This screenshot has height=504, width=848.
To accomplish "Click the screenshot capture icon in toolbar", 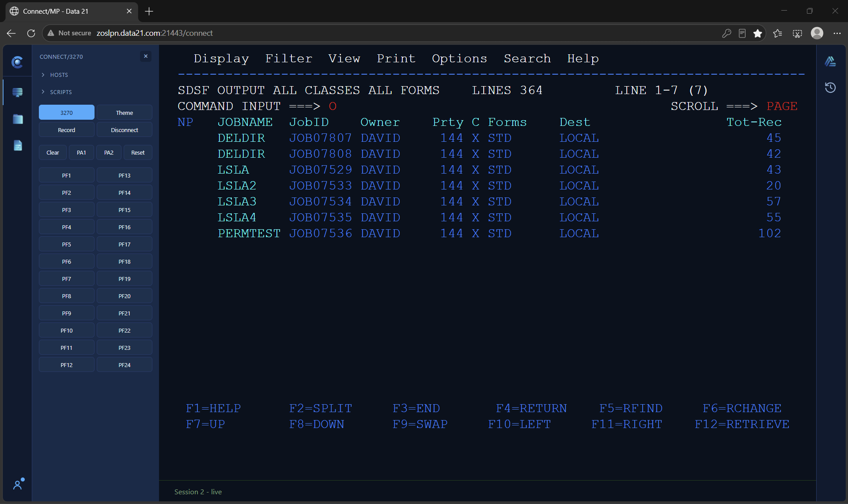I will point(797,33).
